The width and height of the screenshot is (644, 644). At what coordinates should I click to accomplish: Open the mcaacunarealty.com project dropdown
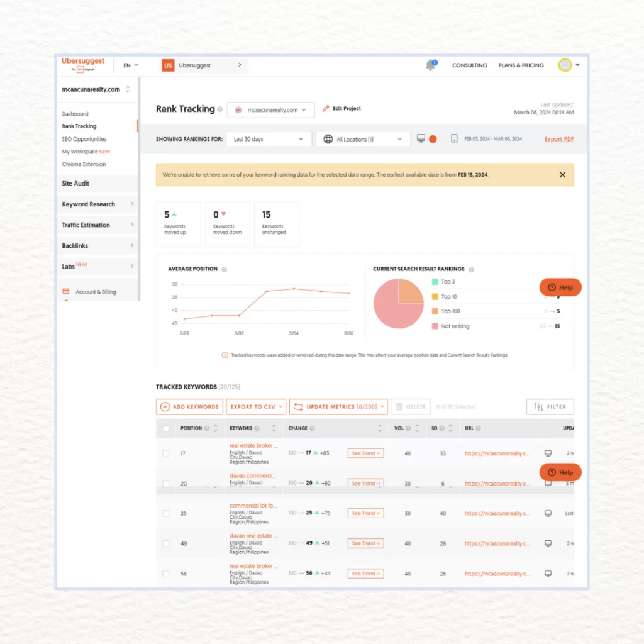pos(270,109)
